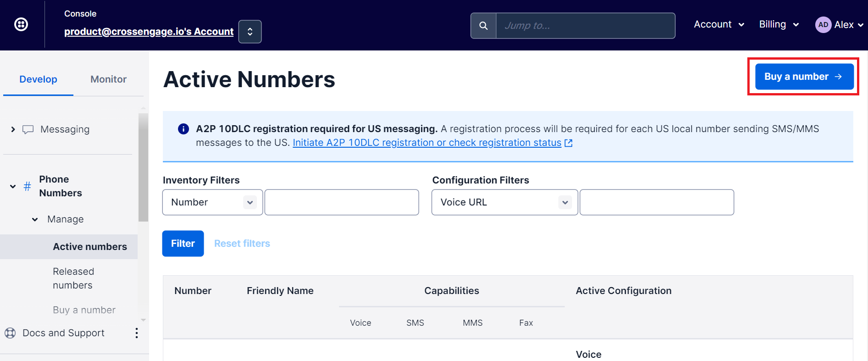Collapse the Phone Numbers section chevron

point(13,186)
